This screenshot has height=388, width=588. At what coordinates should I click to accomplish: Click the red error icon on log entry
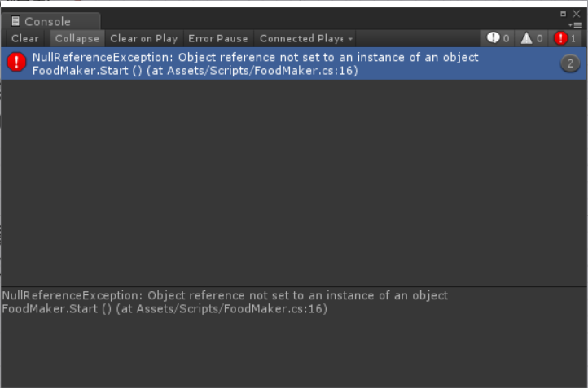(x=16, y=62)
